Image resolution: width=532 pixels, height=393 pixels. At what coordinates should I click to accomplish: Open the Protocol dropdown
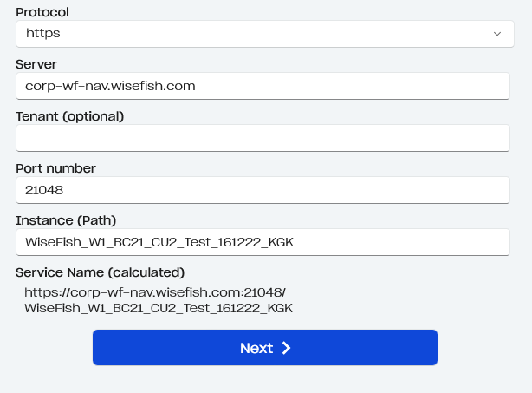tap(264, 34)
